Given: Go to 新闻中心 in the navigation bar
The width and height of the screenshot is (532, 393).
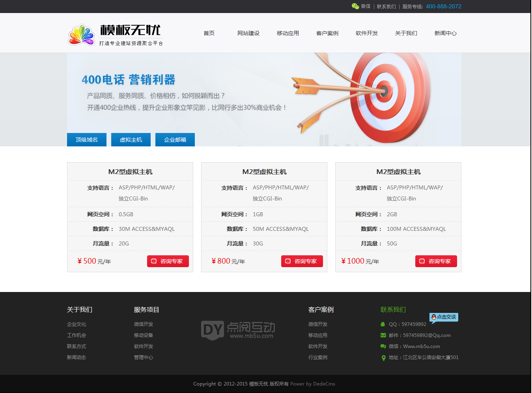Looking at the screenshot, I should [446, 33].
